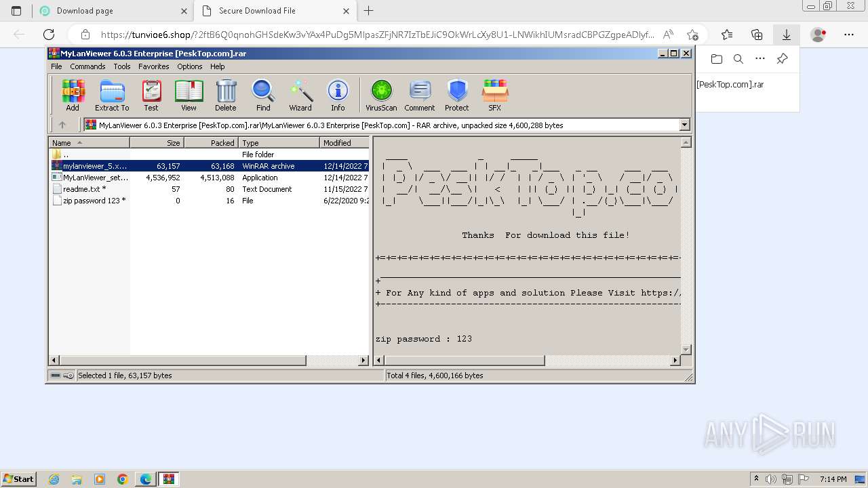Click the Extract To toolbar icon

pyautogui.click(x=112, y=95)
